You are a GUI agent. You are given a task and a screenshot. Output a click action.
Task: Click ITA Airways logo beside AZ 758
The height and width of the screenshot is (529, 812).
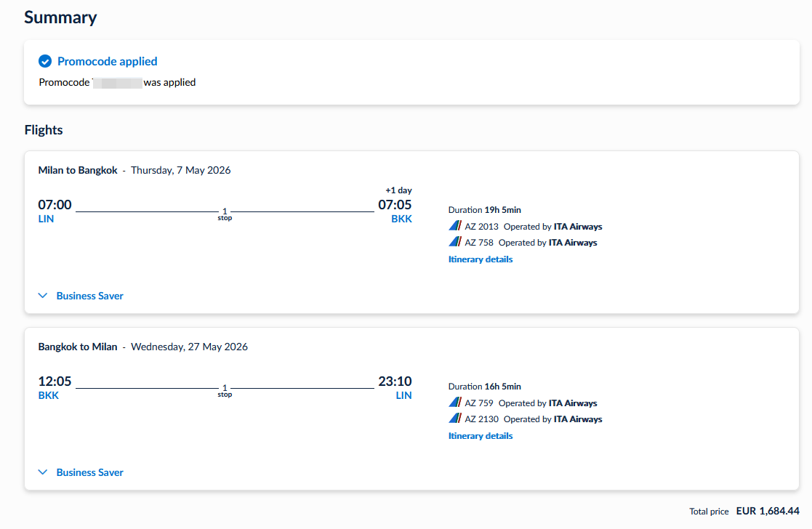(455, 242)
